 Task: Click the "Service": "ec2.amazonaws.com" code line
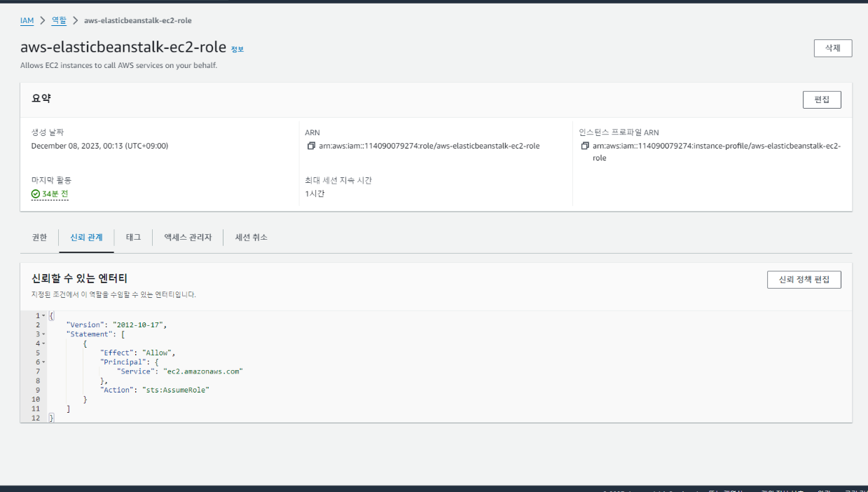click(180, 371)
